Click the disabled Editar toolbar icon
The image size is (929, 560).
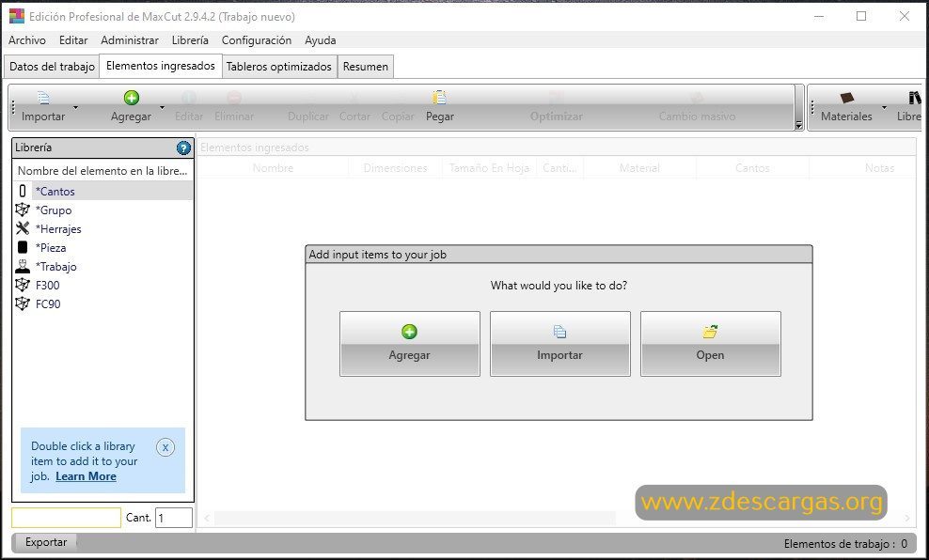tap(188, 98)
